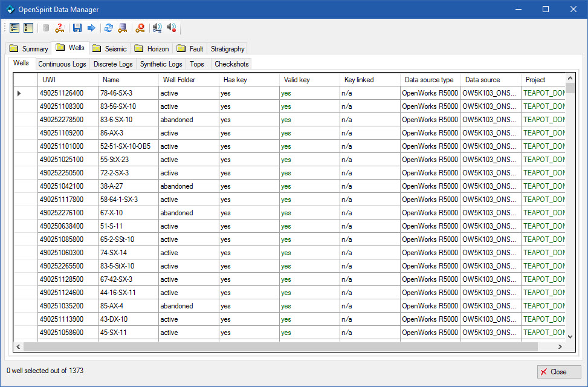588x387 pixels.
Task: Click the key with red X icon
Action: click(x=140, y=28)
